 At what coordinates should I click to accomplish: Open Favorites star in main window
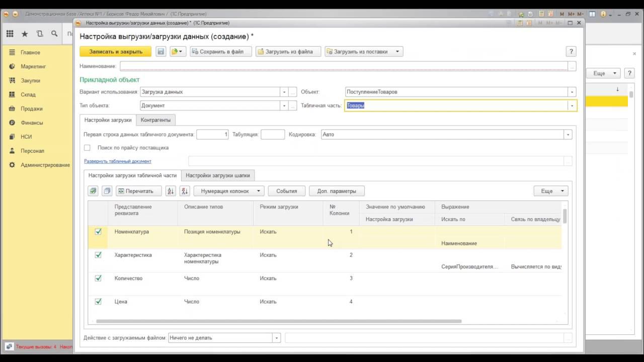point(25,34)
